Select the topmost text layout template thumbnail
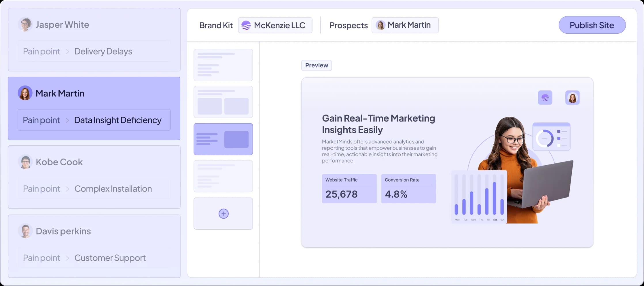The width and height of the screenshot is (644, 286). point(223,65)
